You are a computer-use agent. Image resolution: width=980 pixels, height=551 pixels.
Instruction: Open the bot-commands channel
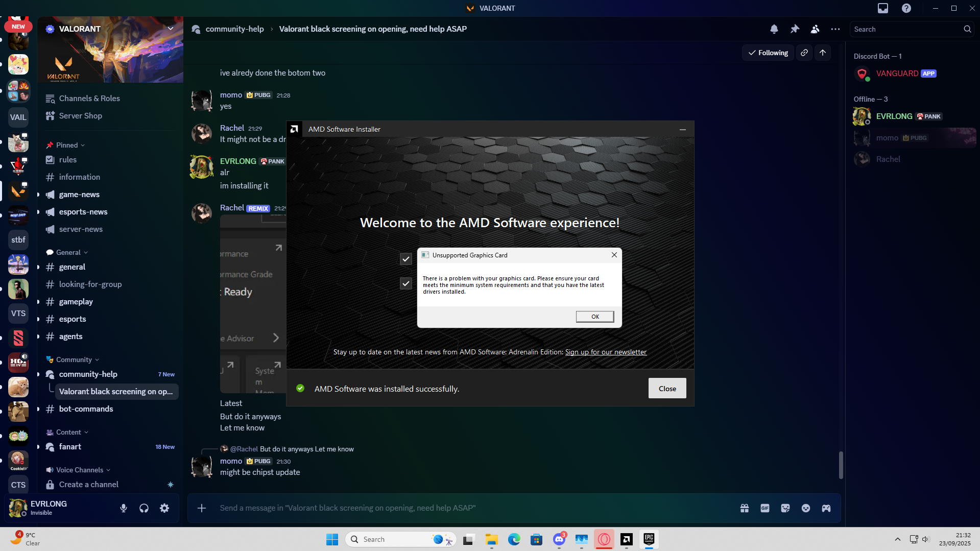110,409
